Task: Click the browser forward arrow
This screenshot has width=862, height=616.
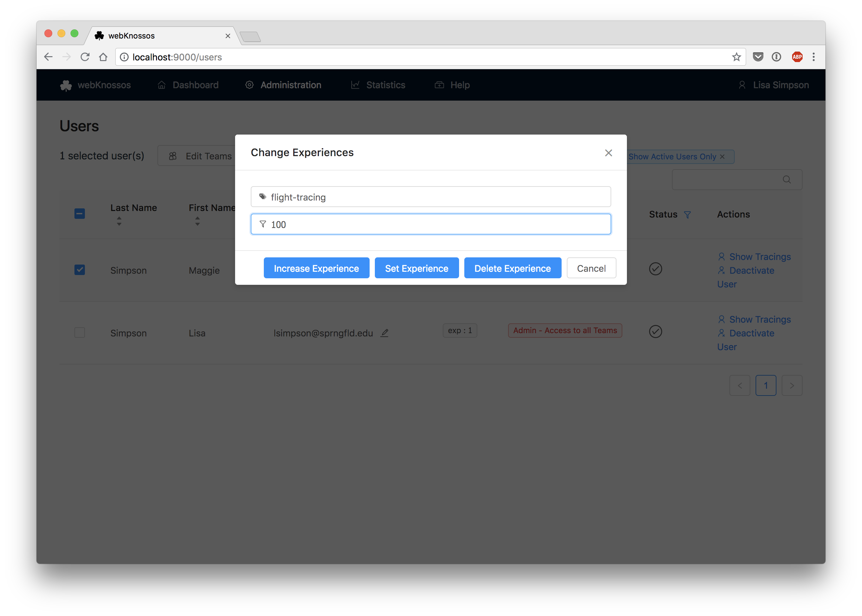Action: pos(66,57)
